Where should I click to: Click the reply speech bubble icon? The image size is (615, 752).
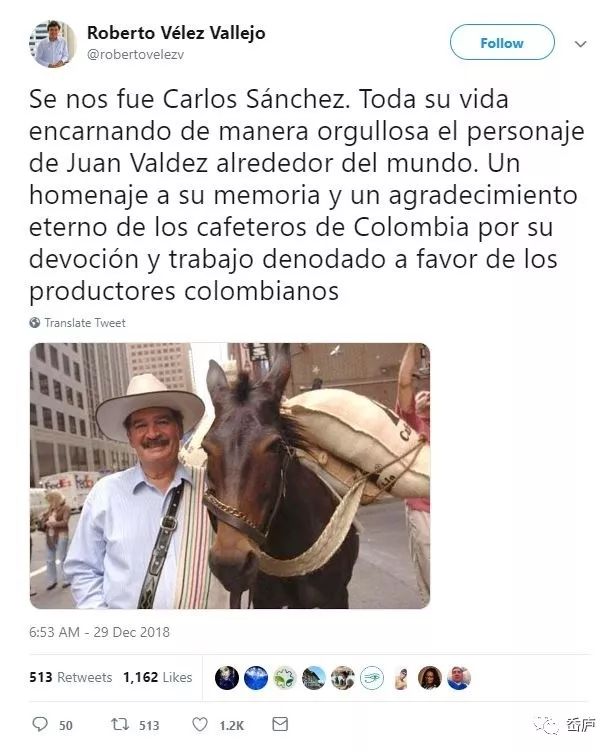(40, 724)
